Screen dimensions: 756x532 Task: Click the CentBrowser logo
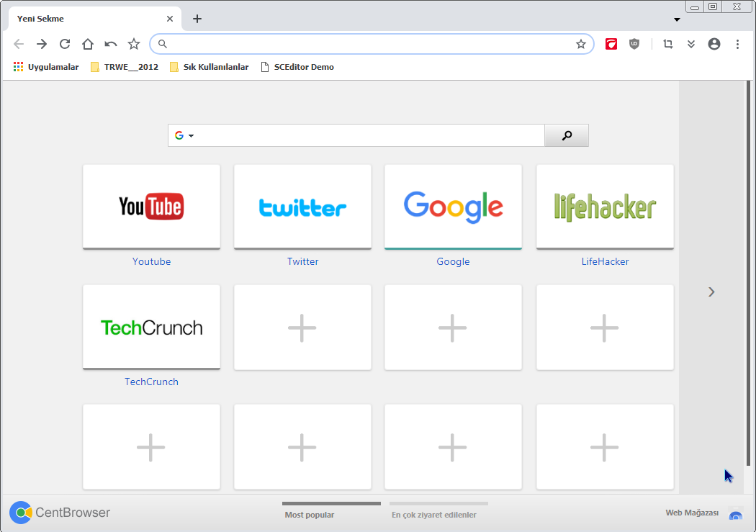[x=60, y=513]
